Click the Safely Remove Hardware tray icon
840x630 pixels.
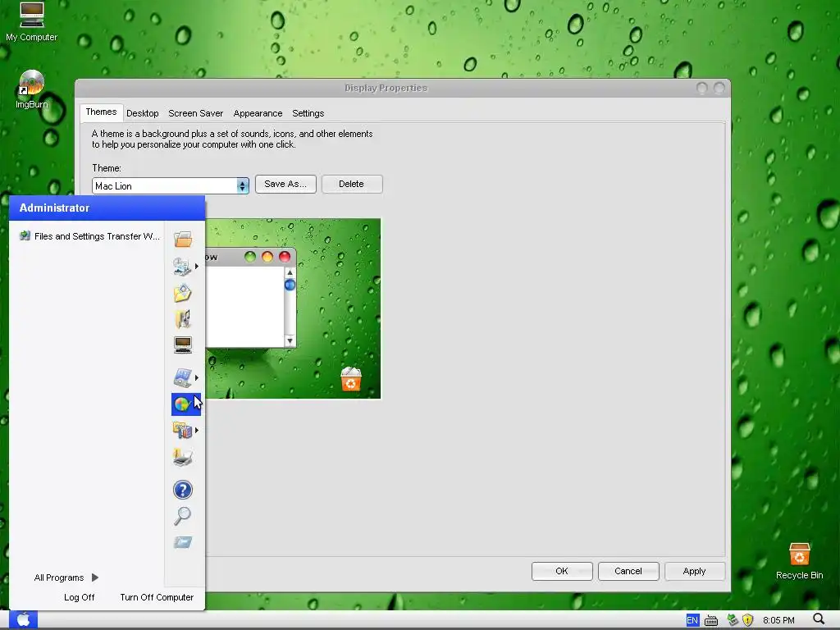[733, 620]
